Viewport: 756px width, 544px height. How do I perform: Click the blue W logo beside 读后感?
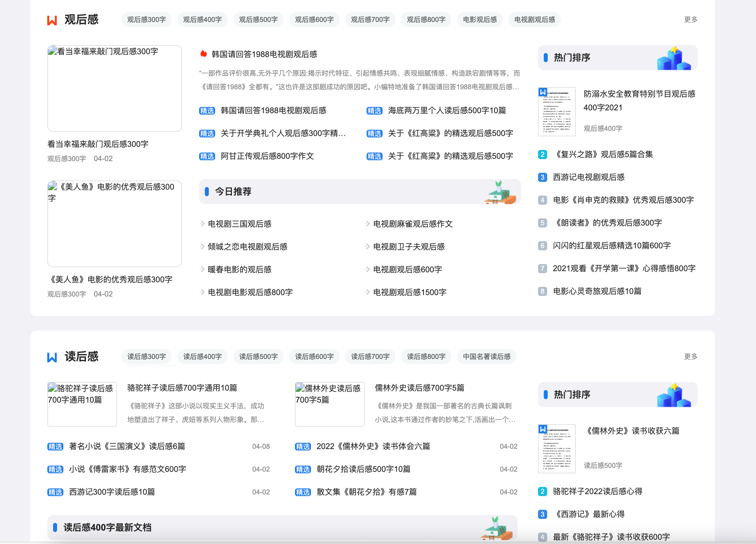(52, 357)
